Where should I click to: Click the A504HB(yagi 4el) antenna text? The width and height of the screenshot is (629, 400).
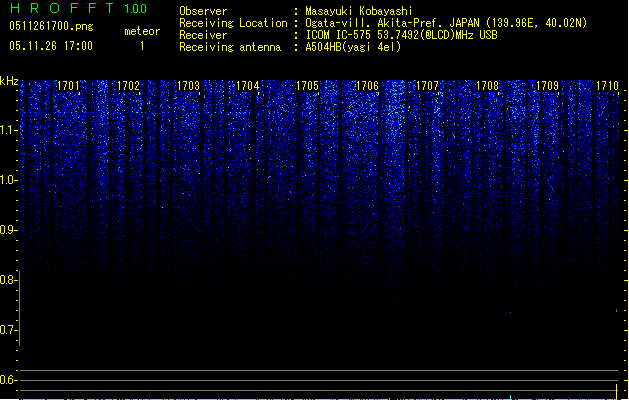pyautogui.click(x=353, y=47)
